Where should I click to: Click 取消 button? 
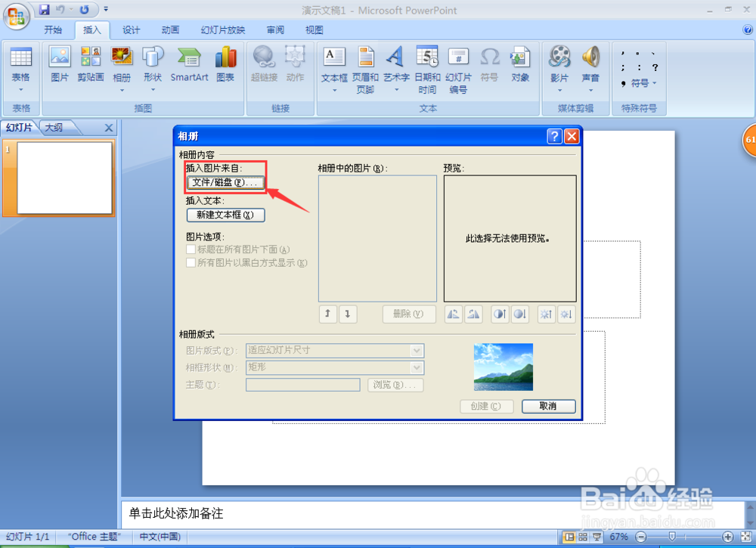point(549,407)
